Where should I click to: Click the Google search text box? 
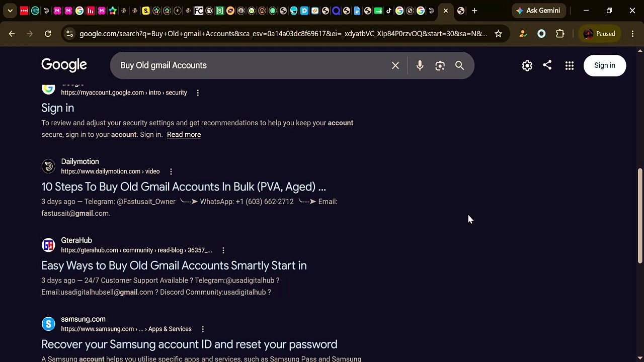252,65
